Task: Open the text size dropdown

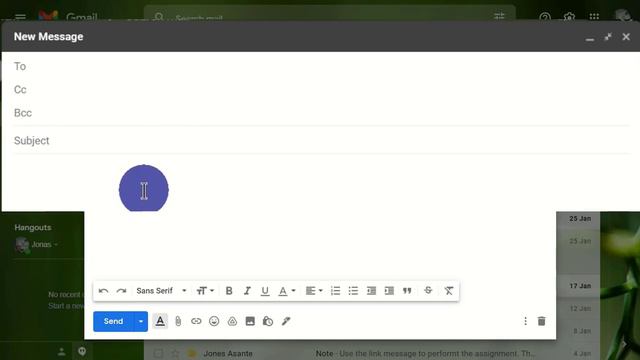Action: click(x=205, y=291)
